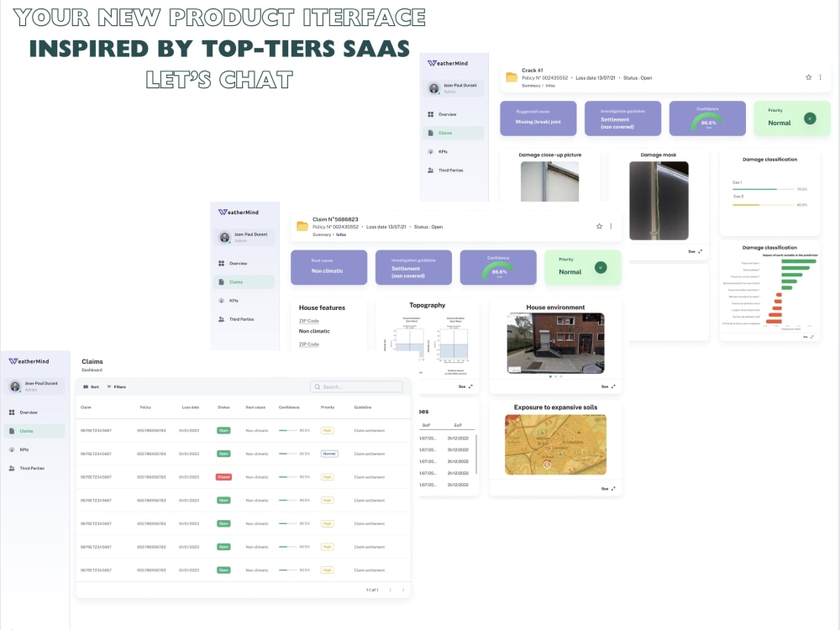Click the confidence bar in the Closed claim row
Image resolution: width=840 pixels, height=630 pixels.
pos(288,477)
